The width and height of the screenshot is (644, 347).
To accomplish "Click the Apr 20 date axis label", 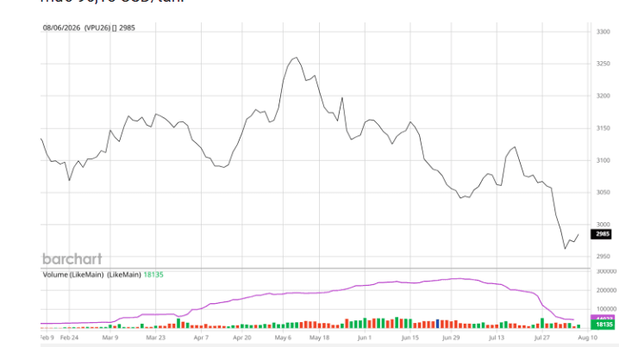I will (242, 338).
